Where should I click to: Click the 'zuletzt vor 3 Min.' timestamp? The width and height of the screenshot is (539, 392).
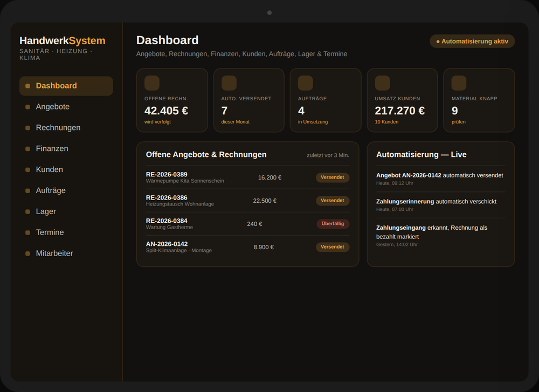coord(328,155)
